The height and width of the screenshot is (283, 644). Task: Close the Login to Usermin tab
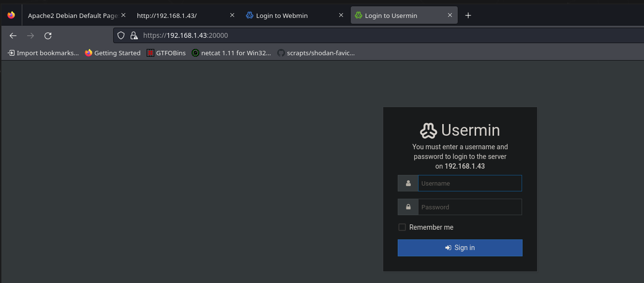[x=450, y=16]
